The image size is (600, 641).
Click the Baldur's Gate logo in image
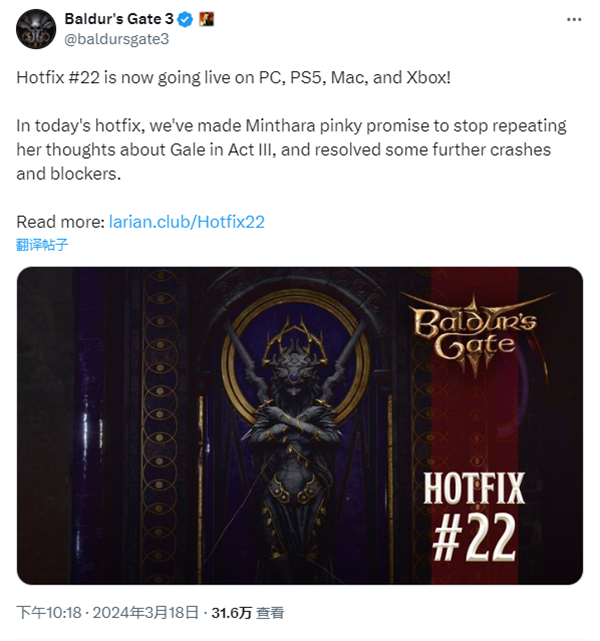(x=475, y=333)
